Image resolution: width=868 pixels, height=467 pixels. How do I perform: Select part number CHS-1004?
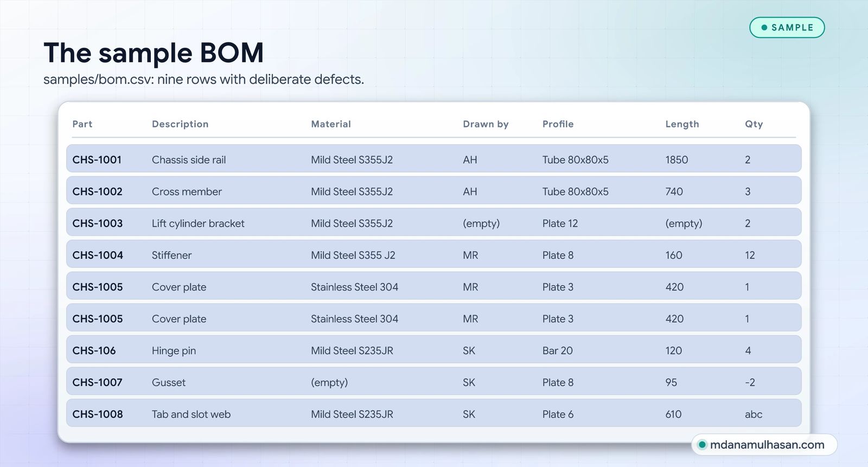click(98, 255)
